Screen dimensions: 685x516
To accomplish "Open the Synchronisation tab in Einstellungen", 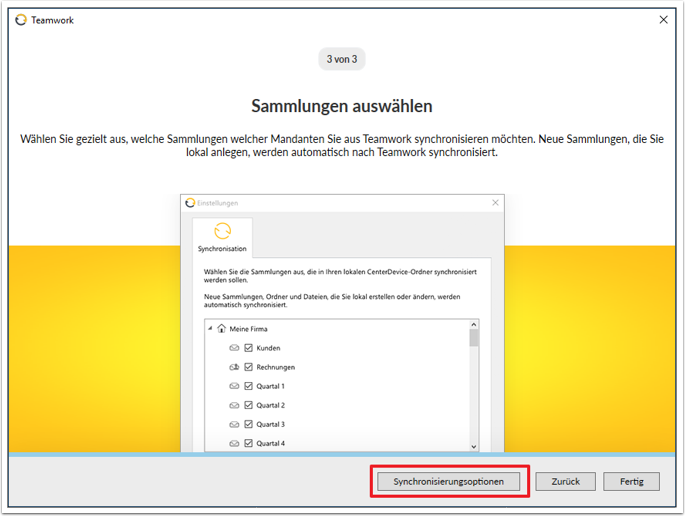I will pyautogui.click(x=222, y=237).
